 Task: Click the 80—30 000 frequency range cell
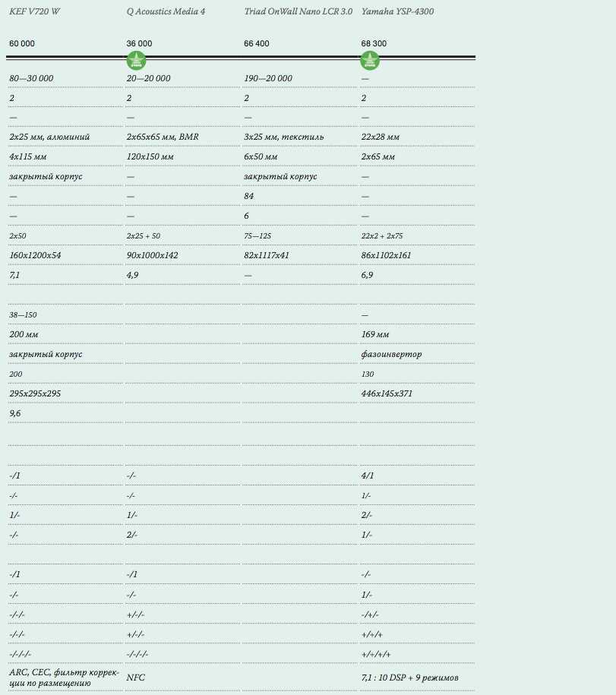[31, 79]
